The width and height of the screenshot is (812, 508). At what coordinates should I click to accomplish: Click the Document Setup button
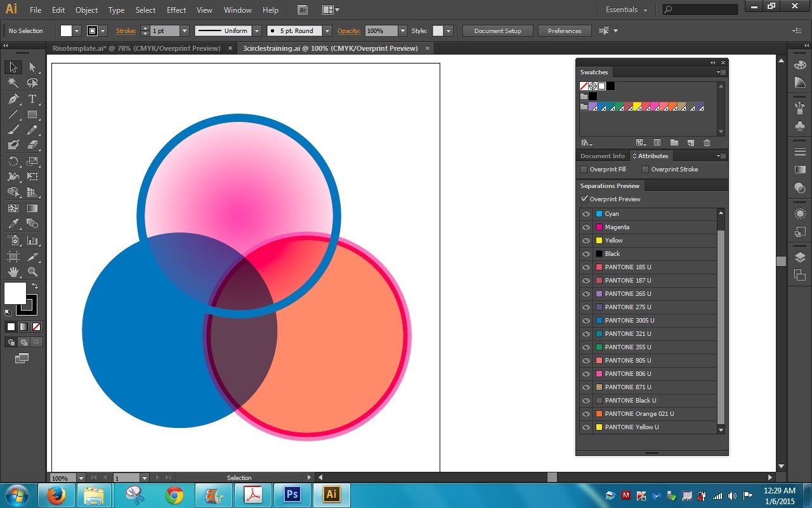(497, 31)
